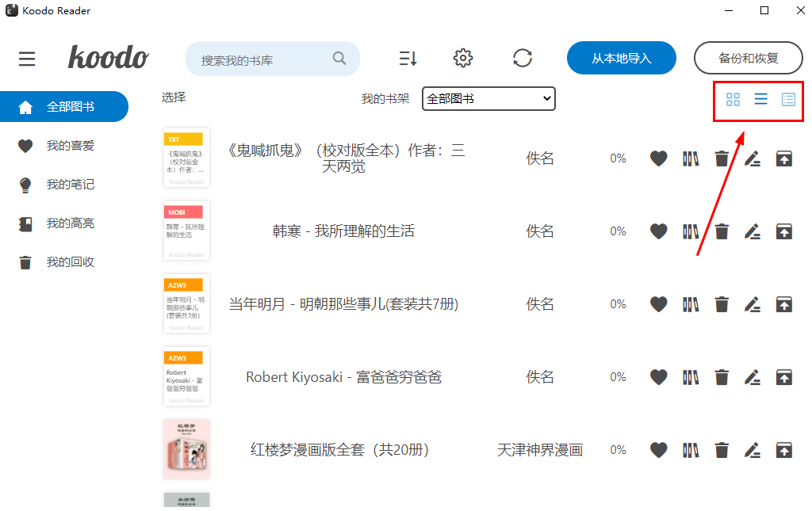Toggle the heart for 红楼梦漫画版全套

[x=658, y=449]
